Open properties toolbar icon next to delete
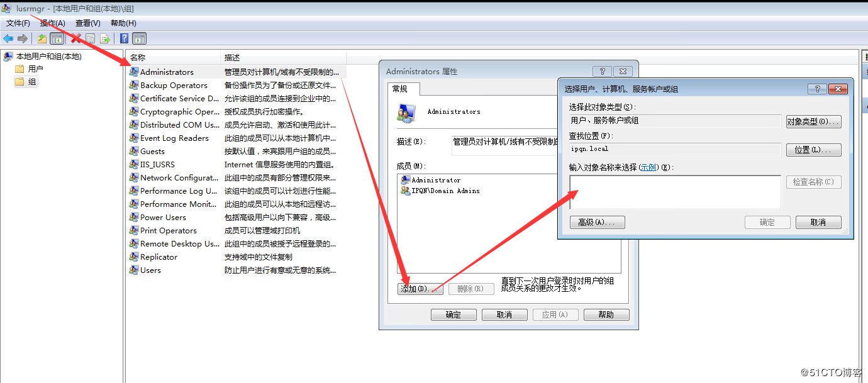 click(x=91, y=39)
